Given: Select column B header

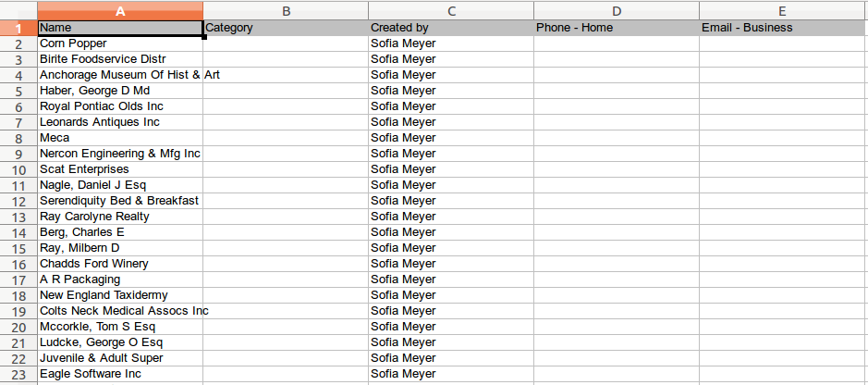Looking at the screenshot, I should tap(286, 11).
